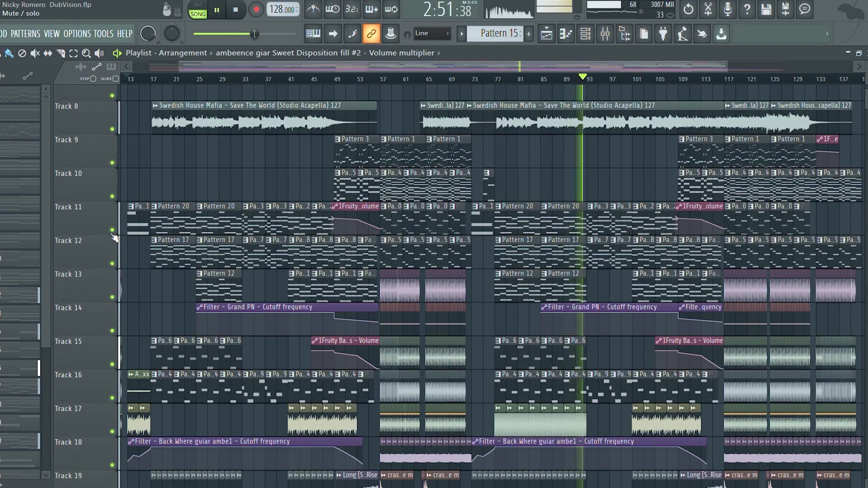Toggle the STEP checkbox
868x488 pixels.
(x=93, y=79)
